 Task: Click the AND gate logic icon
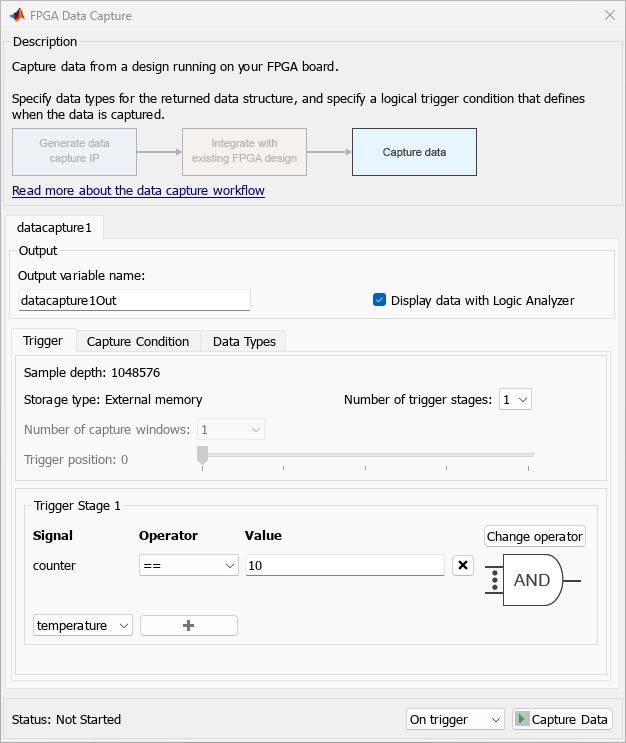532,580
